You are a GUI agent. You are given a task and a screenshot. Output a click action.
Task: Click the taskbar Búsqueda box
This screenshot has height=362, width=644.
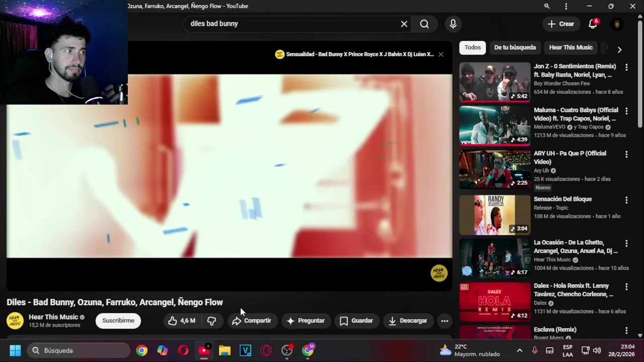tap(78, 350)
